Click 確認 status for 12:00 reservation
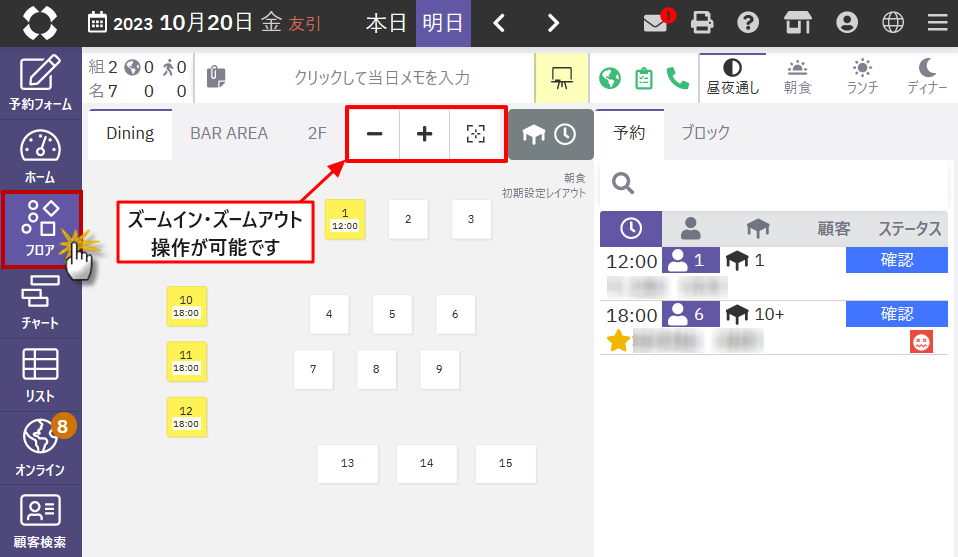The width and height of the screenshot is (958, 557). pos(896,260)
